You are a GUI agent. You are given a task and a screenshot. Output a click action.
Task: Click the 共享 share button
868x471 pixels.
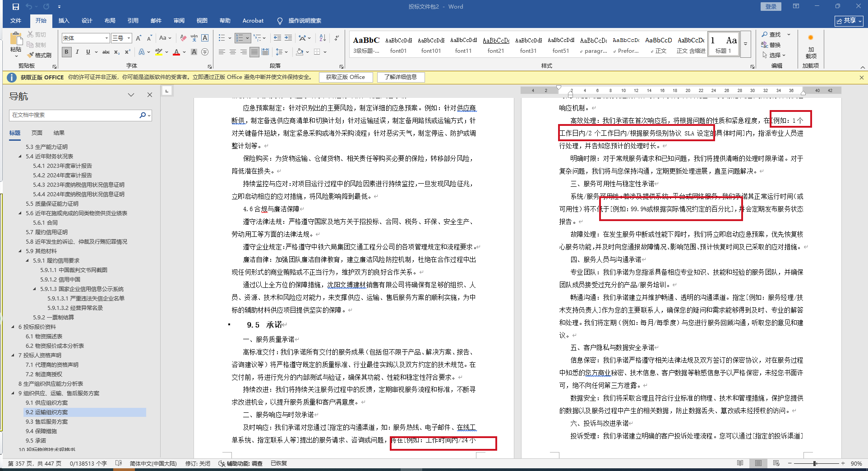coord(850,21)
